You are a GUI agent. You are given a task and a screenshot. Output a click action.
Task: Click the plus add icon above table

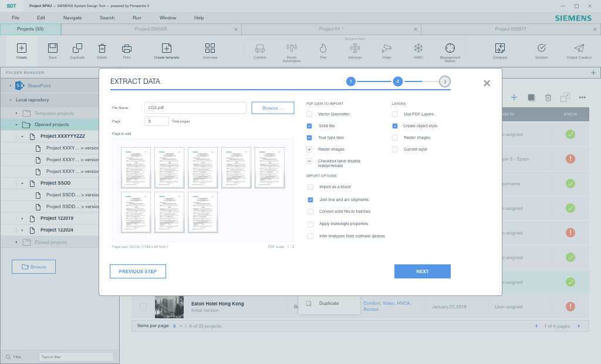(x=514, y=98)
